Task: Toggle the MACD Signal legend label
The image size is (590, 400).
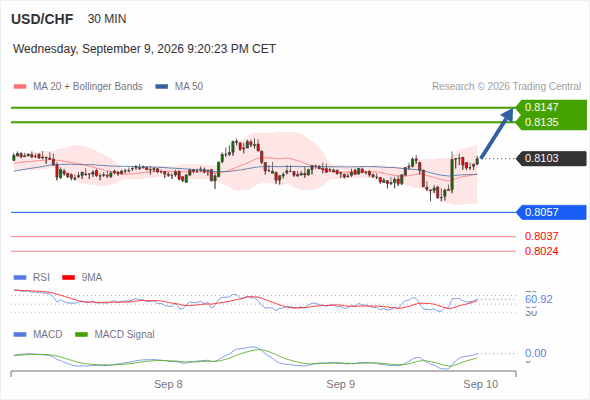Action: pos(125,335)
